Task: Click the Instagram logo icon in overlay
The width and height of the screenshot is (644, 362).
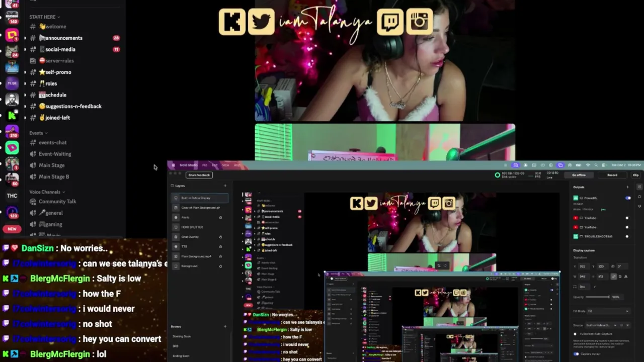Action: click(x=420, y=22)
